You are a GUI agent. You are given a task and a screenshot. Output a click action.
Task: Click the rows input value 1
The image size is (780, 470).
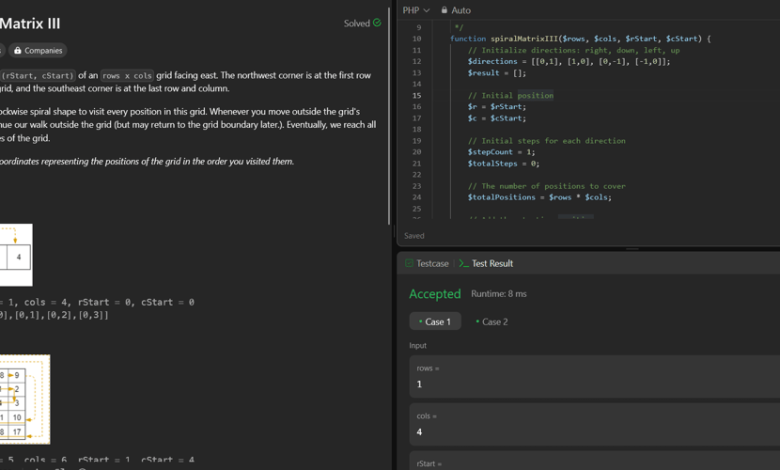tap(419, 384)
